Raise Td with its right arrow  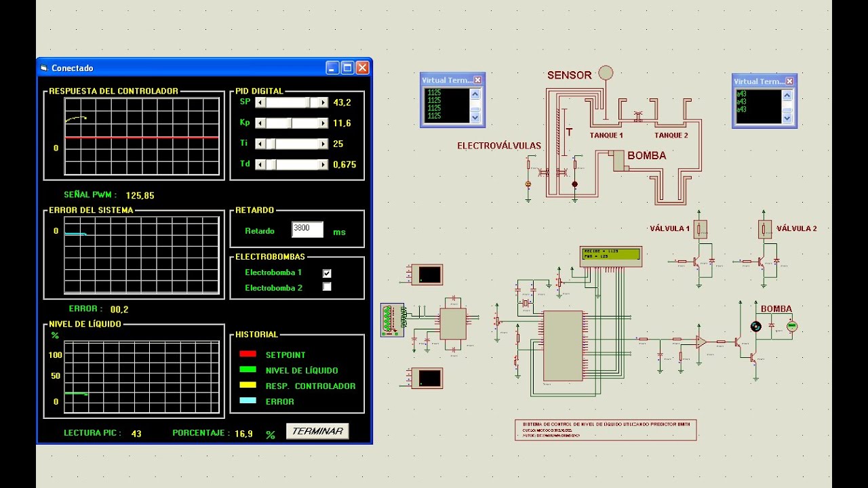click(323, 165)
